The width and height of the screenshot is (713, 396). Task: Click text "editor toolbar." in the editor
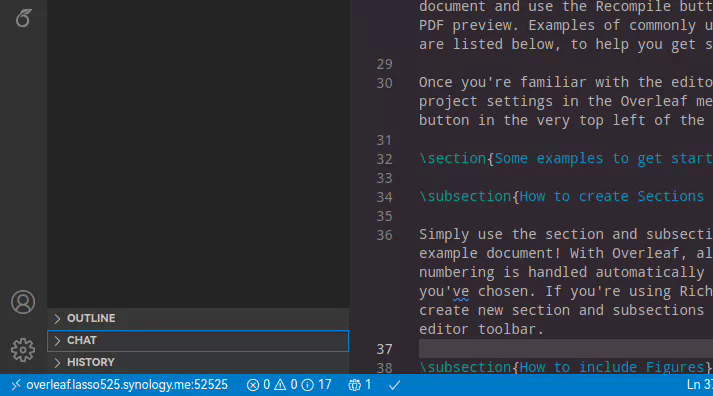coord(481,329)
